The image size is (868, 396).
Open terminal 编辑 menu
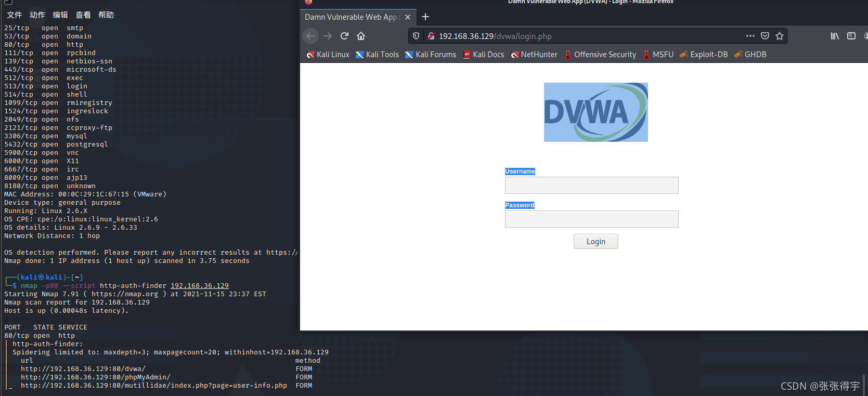[60, 15]
